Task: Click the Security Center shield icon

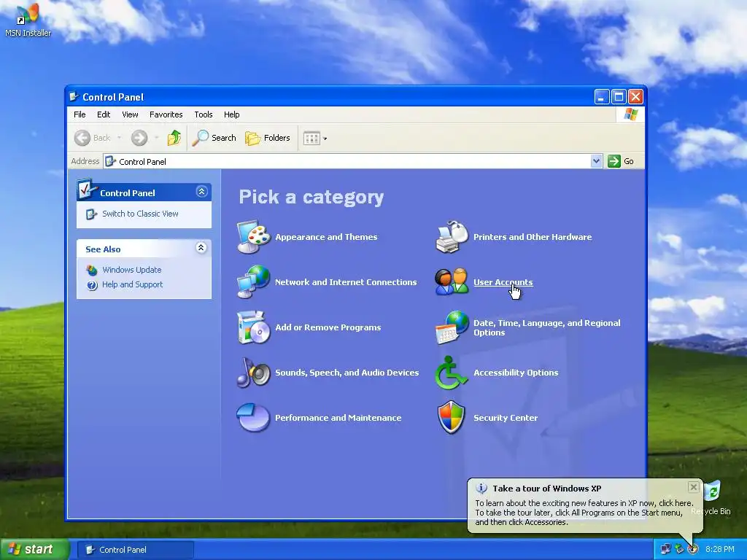Action: tap(451, 418)
